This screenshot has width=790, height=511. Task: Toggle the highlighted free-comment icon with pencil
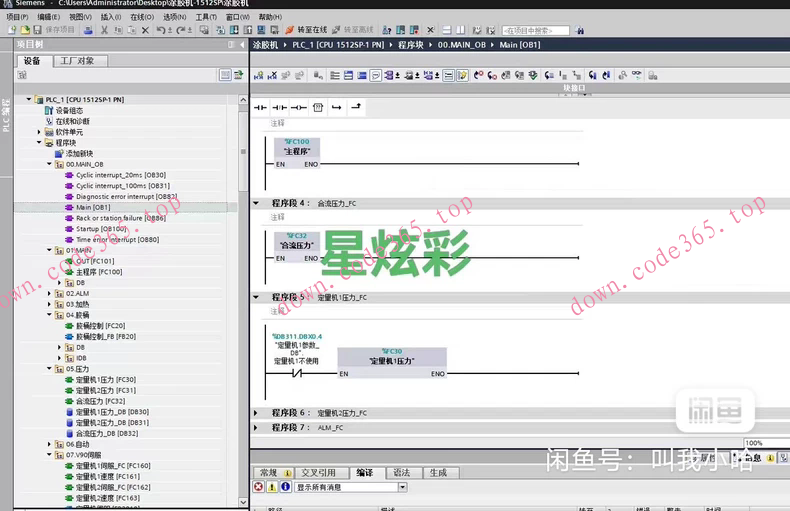point(463,76)
